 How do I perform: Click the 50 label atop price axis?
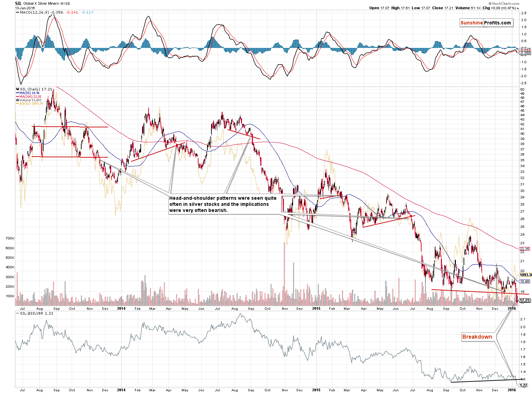coord(522,89)
